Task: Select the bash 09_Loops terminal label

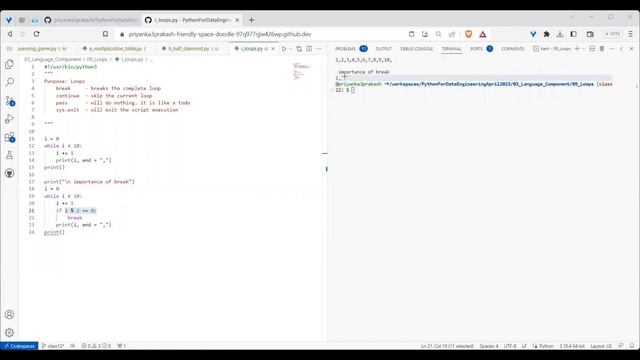Action: click(x=552, y=49)
